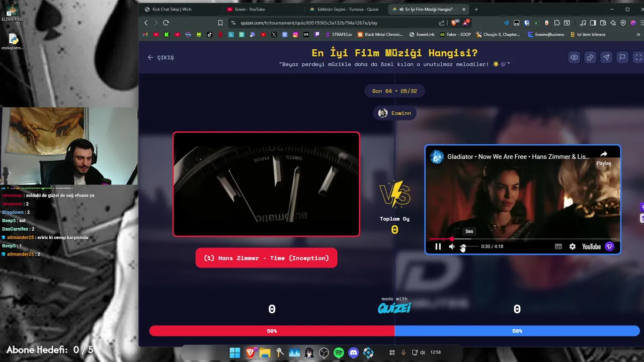Bookmark this page with the bookmark icon
The width and height of the screenshot is (644, 362).
(x=220, y=23)
